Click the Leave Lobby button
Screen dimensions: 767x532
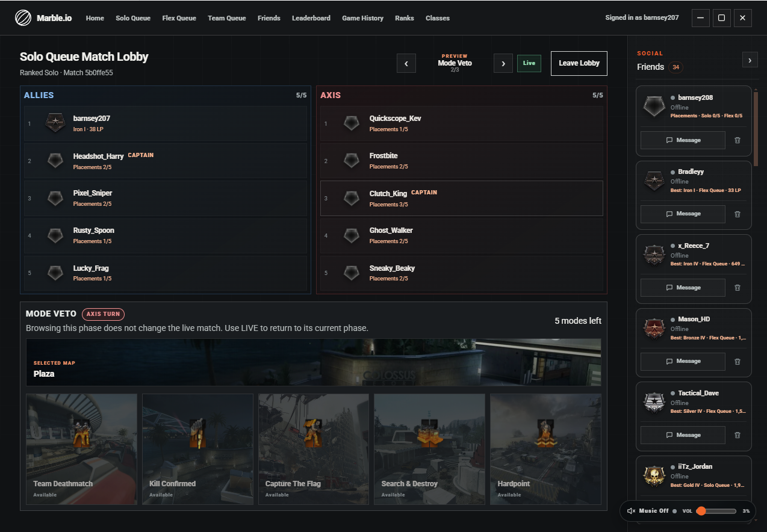point(579,63)
